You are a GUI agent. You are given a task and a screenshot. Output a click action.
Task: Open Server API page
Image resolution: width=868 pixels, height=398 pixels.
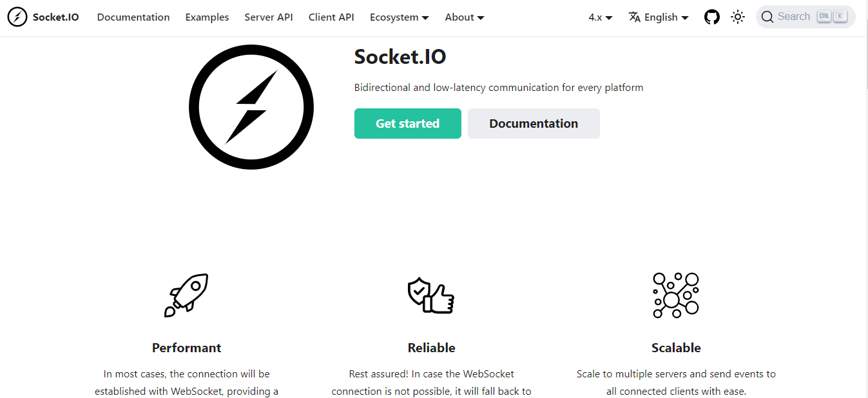[269, 17]
